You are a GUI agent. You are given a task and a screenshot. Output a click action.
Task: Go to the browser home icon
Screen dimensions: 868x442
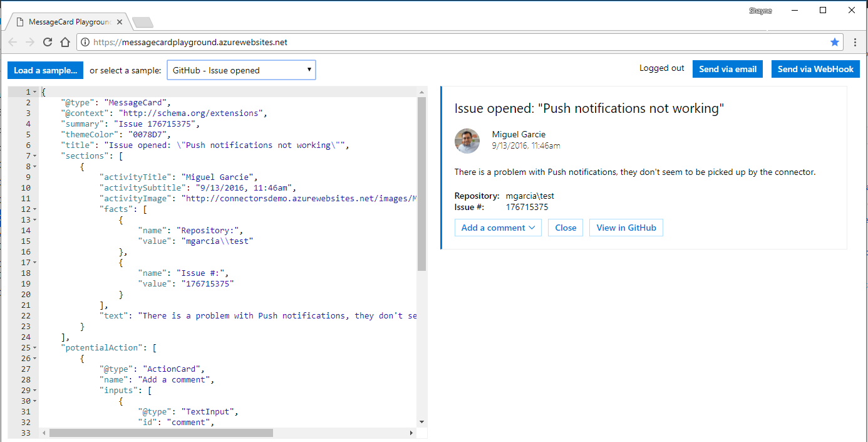pos(65,42)
